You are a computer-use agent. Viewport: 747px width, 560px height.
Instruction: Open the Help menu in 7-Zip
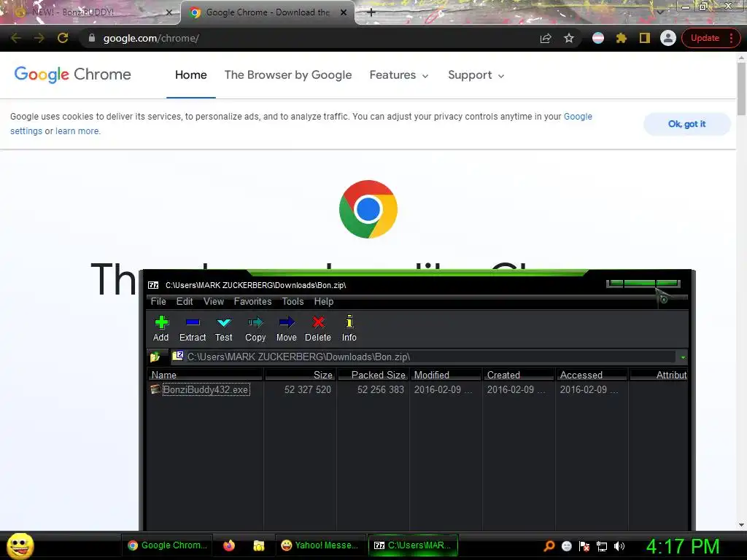pyautogui.click(x=323, y=301)
